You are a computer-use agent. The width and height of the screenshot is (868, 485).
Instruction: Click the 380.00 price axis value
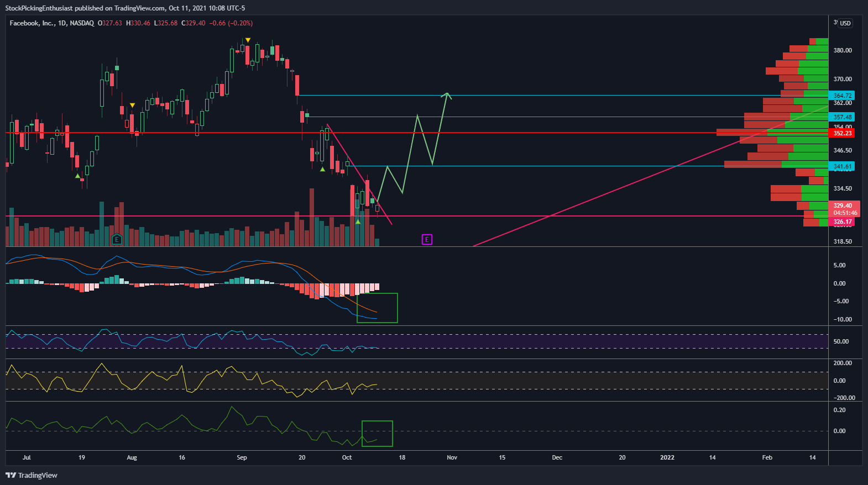tap(843, 50)
